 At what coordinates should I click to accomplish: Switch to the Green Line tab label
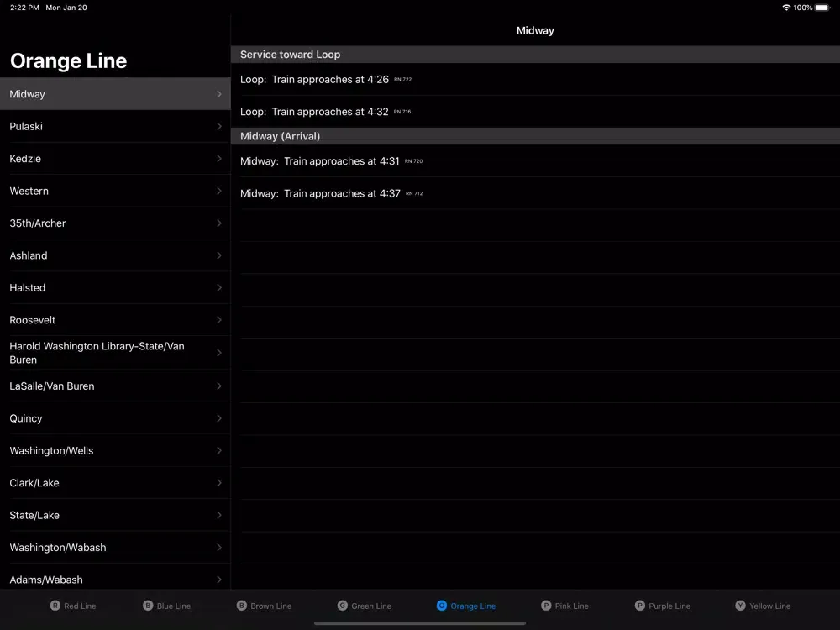point(371,606)
